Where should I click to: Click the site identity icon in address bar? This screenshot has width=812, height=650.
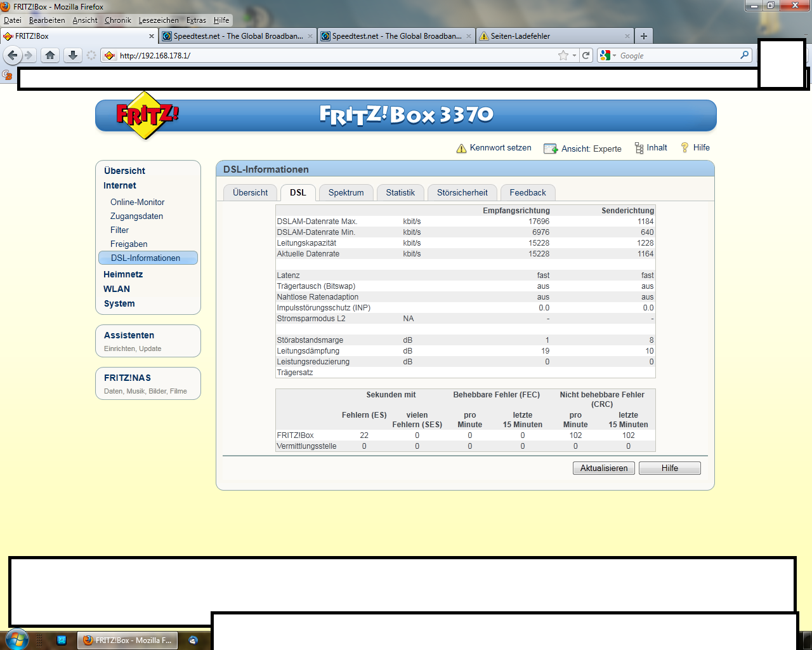(x=110, y=55)
